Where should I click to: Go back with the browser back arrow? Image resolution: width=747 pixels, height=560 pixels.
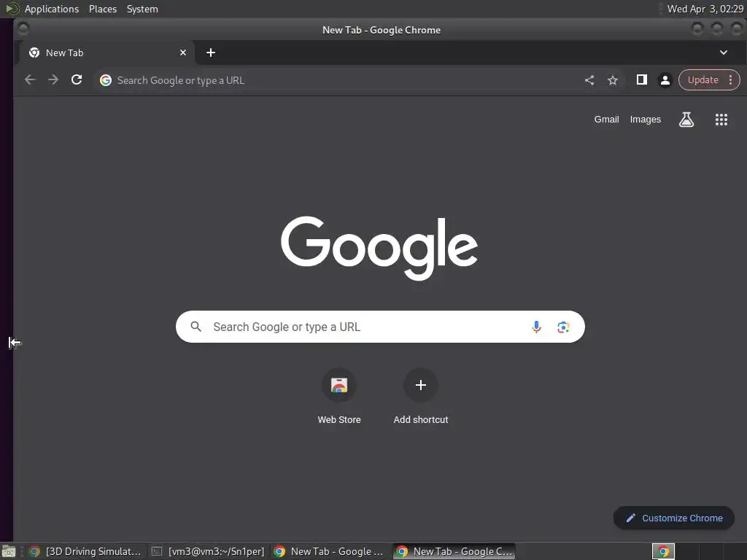(x=30, y=80)
